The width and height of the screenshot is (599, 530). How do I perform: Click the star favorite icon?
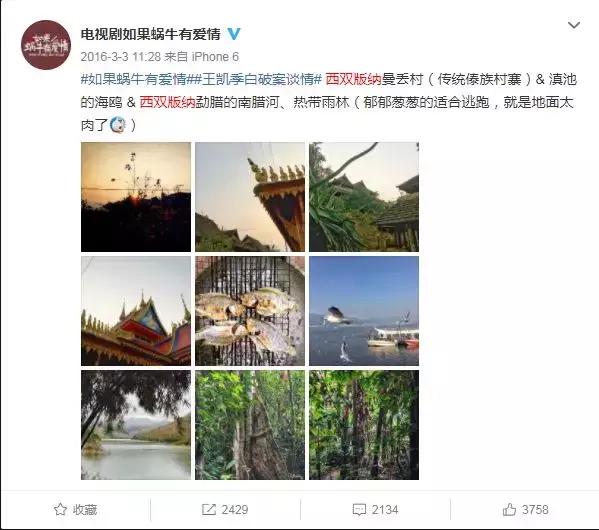coord(60,509)
